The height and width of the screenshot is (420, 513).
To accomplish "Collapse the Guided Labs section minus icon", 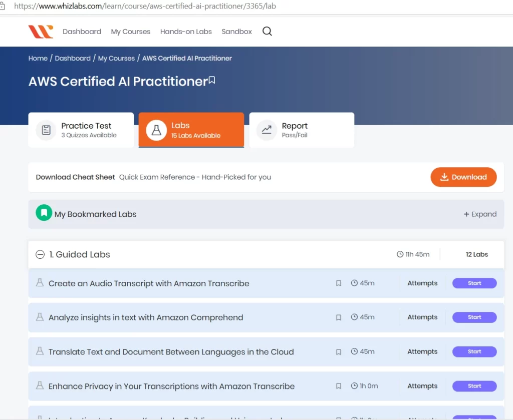I will pos(40,254).
